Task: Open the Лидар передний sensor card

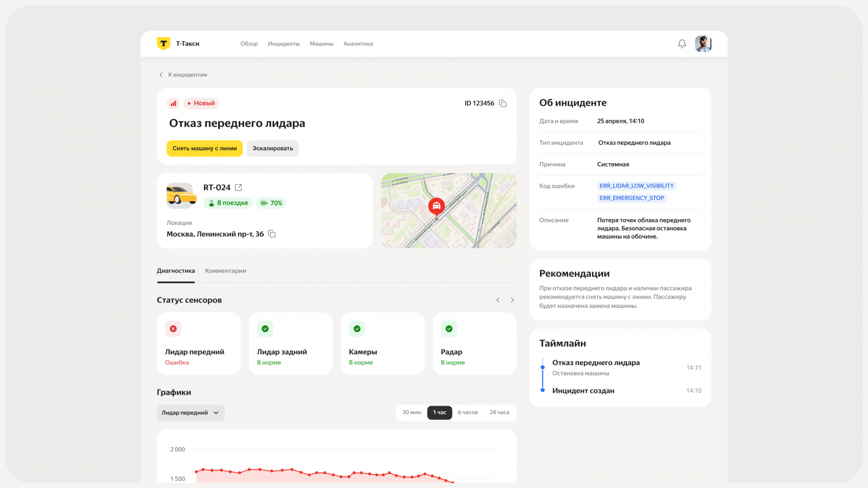Action: (x=199, y=343)
